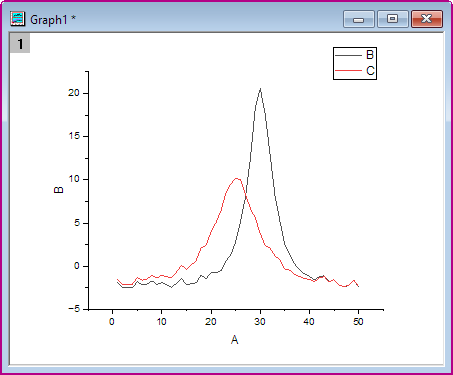
Task: Click the Y axis tick label 20
Action: [x=74, y=93]
